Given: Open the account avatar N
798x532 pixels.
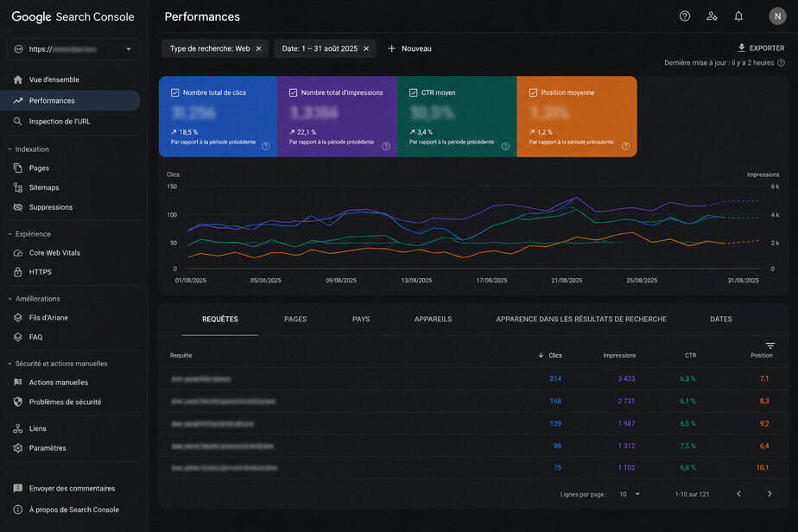Looking at the screenshot, I should (777, 16).
